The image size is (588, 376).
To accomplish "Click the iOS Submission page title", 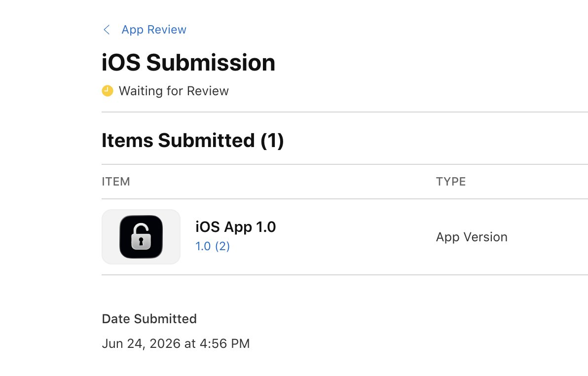I will point(188,62).
